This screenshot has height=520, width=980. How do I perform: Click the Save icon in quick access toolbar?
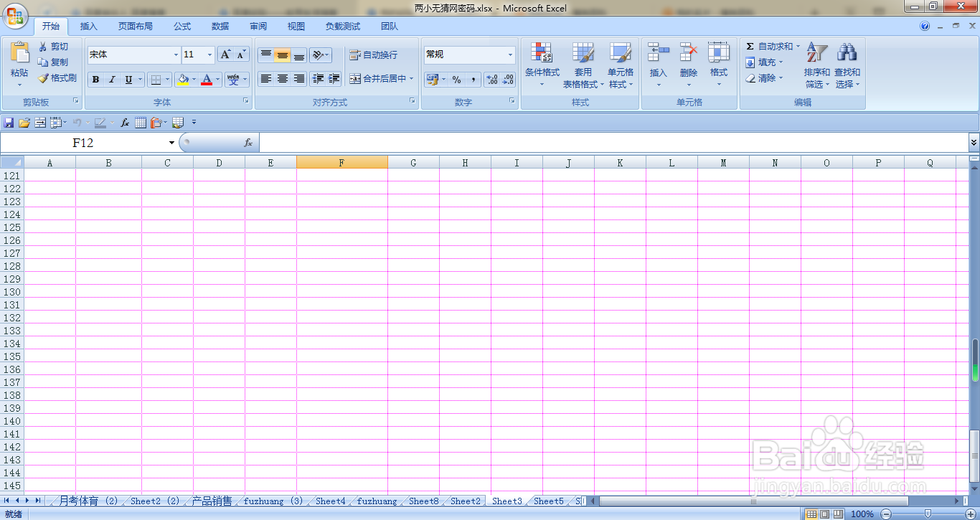point(9,123)
